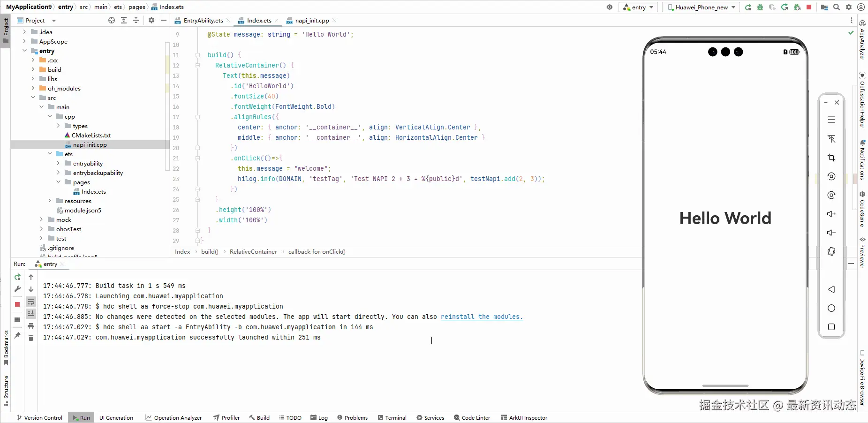Switch to the EntryAbility.ets editor tab

pyautogui.click(x=202, y=20)
